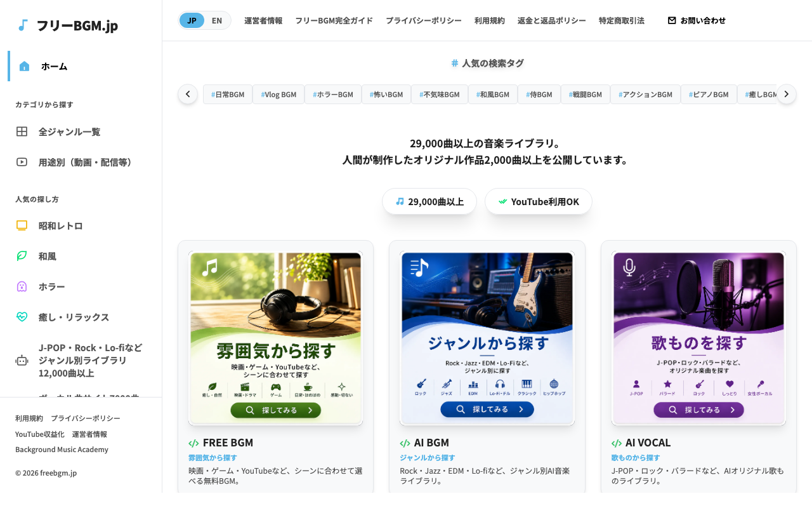Click the envelope icon next to お問い合わせ
Image resolution: width=812 pixels, height=508 pixels.
coord(672,20)
